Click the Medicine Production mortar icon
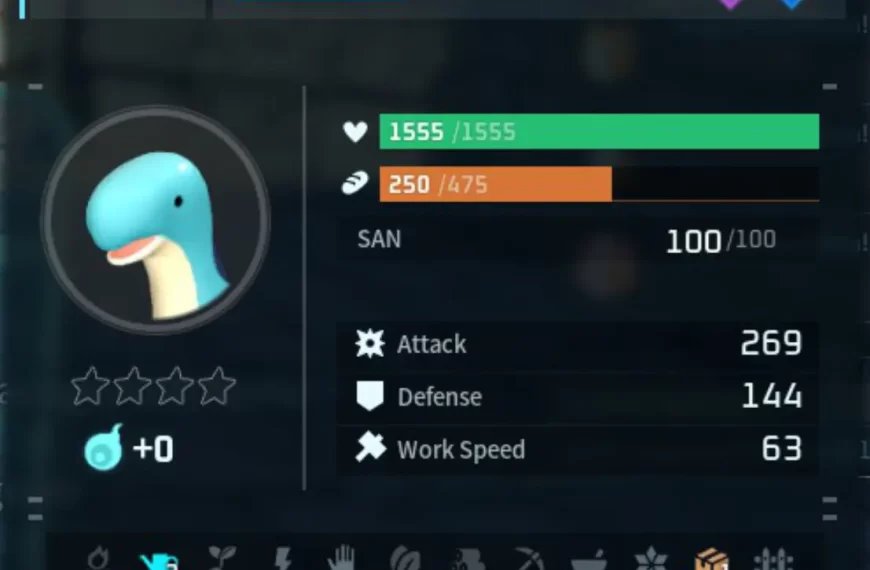 589,559
